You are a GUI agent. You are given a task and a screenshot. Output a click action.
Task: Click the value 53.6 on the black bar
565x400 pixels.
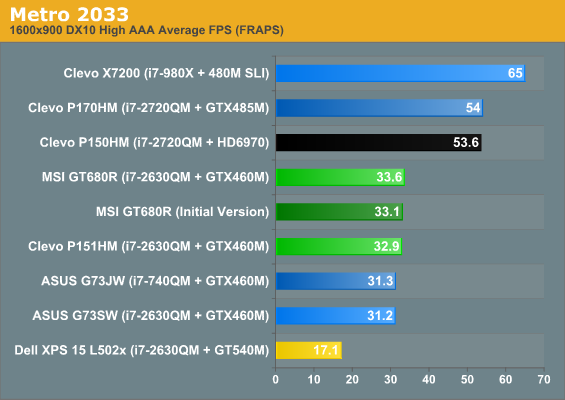[x=466, y=142]
